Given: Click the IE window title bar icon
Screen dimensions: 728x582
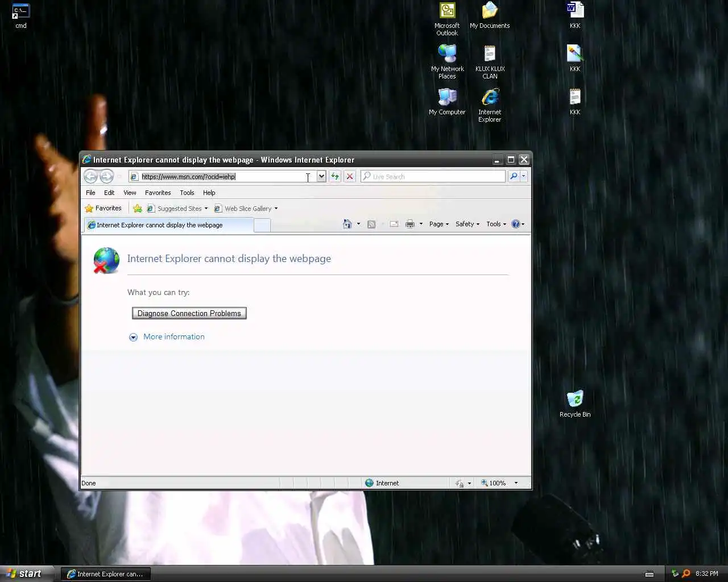Looking at the screenshot, I should 86,160.
